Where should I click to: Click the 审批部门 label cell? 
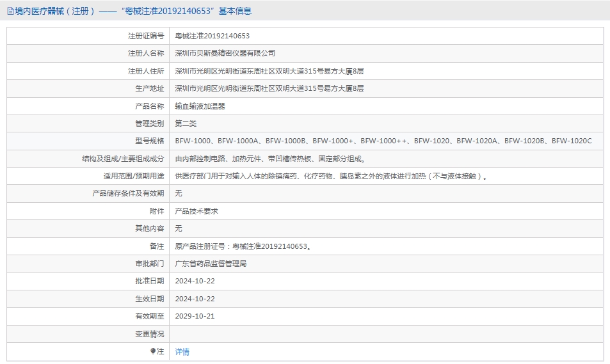pos(88,264)
